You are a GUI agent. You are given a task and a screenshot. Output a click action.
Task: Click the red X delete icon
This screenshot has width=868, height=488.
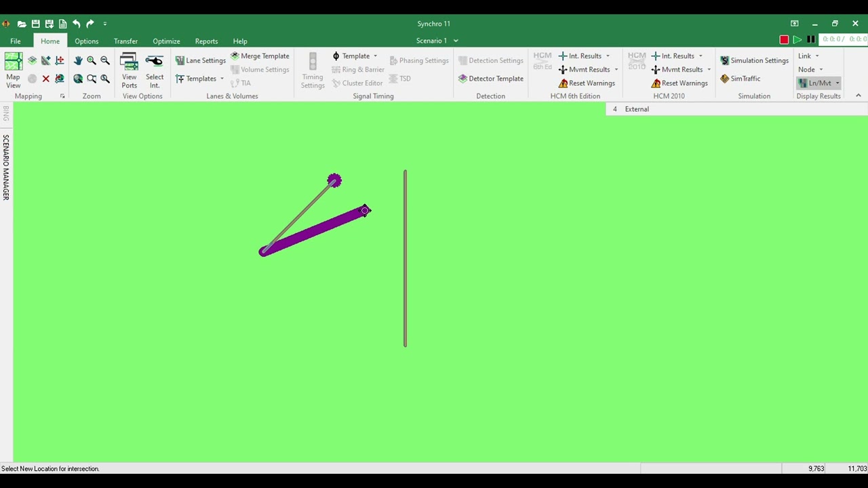45,79
